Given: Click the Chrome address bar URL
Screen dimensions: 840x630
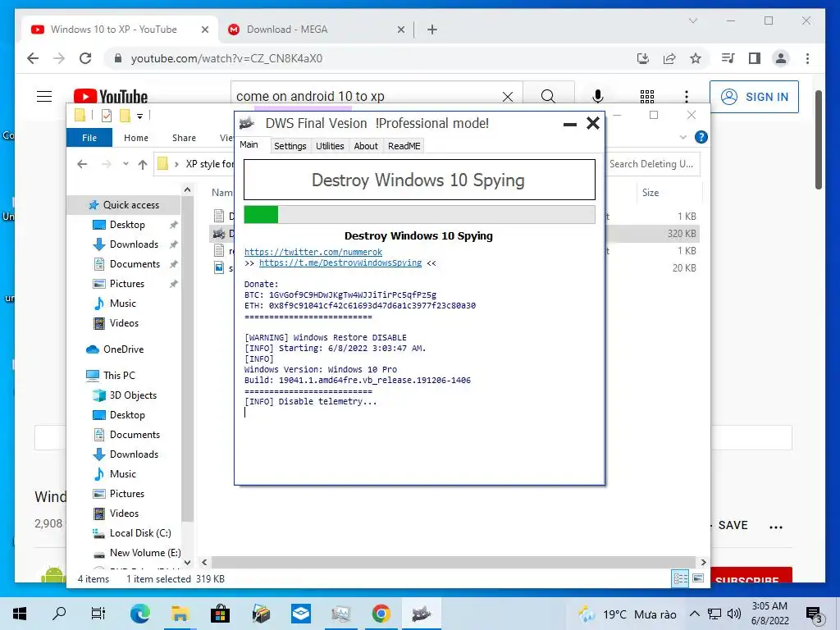Looking at the screenshot, I should 226,58.
